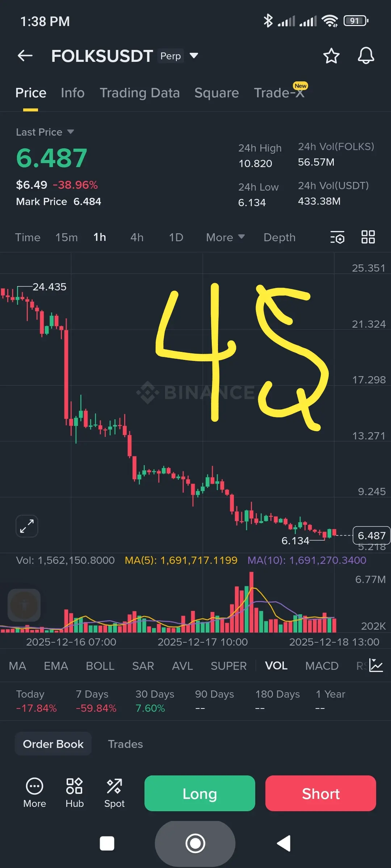Open the chart layout grid icon
This screenshot has height=868, width=391.
(x=368, y=237)
